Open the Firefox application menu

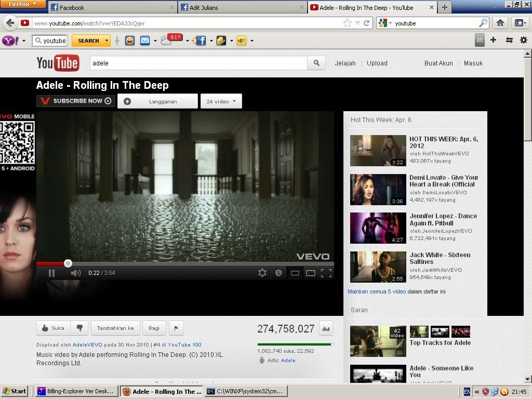(23, 4)
